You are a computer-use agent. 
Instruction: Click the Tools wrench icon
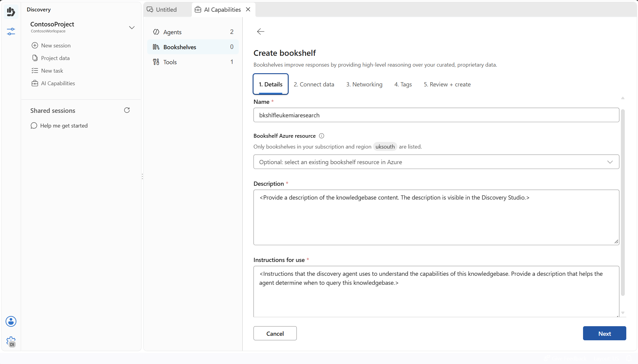156,62
